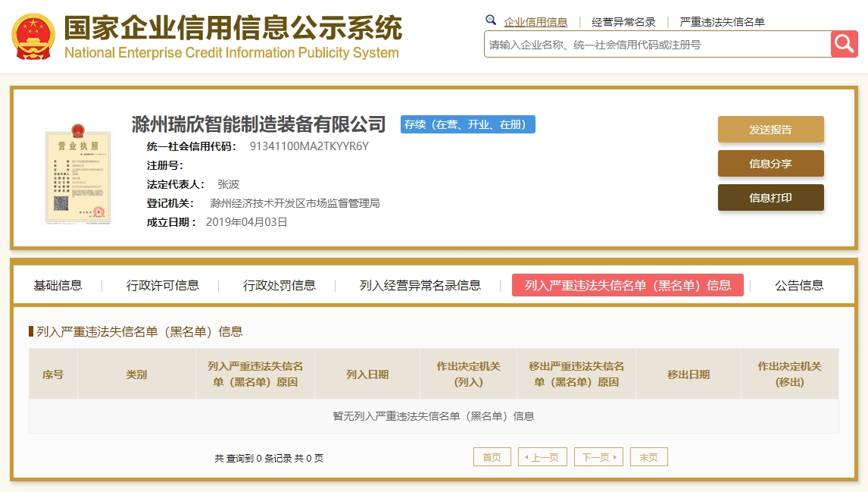Go to 上一页 previous page
Viewport: 868px width, 492px height.
[x=542, y=457]
